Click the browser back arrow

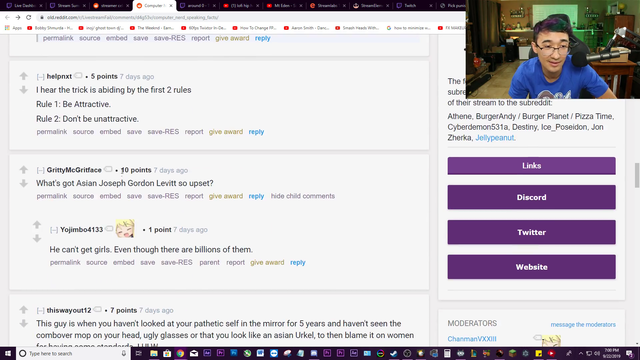[7, 17]
